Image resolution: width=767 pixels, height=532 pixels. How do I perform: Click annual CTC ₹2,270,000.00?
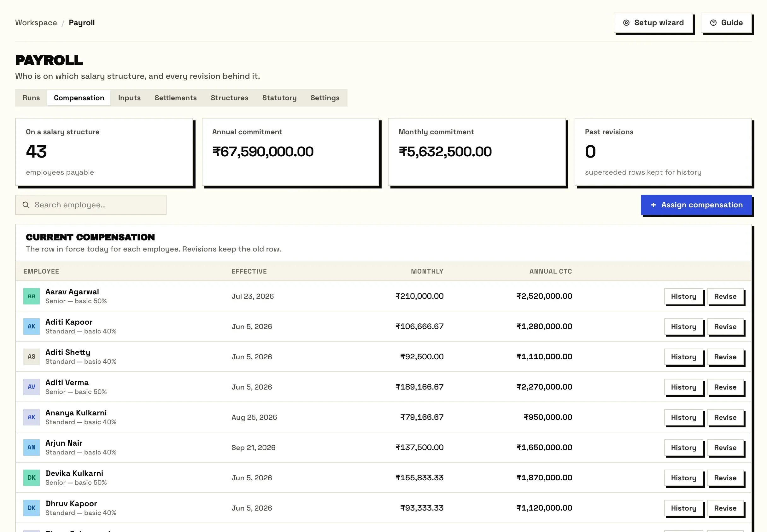click(x=544, y=387)
